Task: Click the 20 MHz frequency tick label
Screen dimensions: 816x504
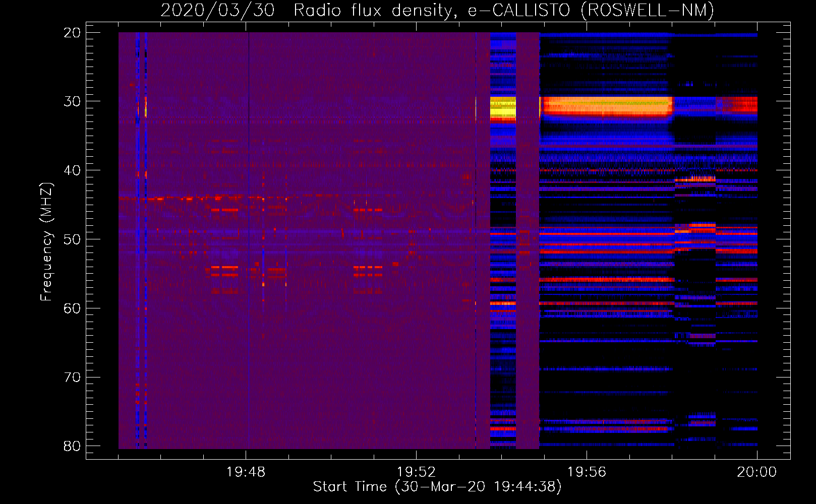Action: [72, 33]
